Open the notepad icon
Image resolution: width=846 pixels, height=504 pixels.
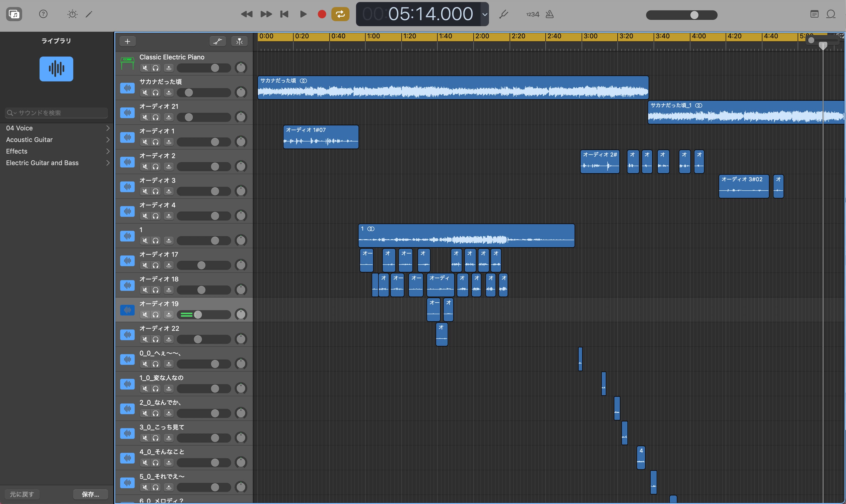click(x=814, y=14)
